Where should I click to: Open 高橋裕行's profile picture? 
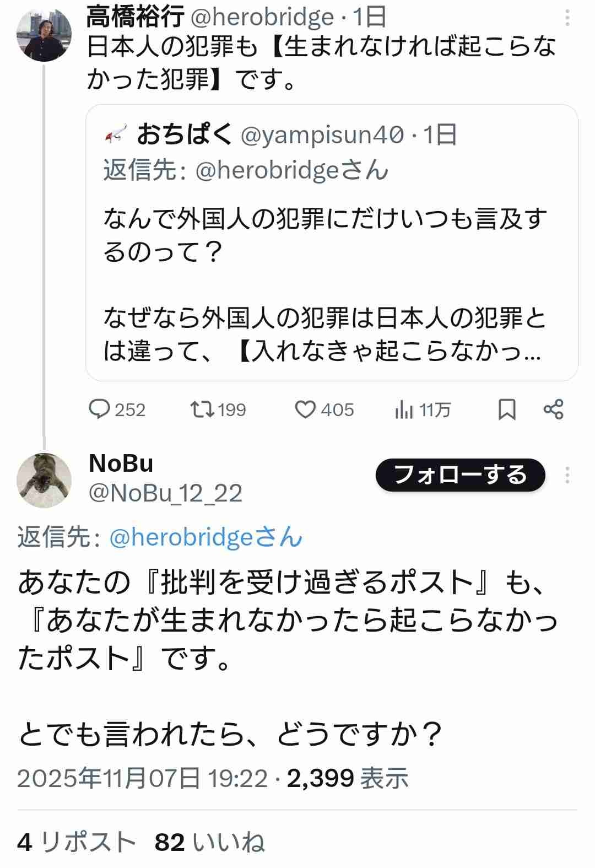tap(44, 34)
